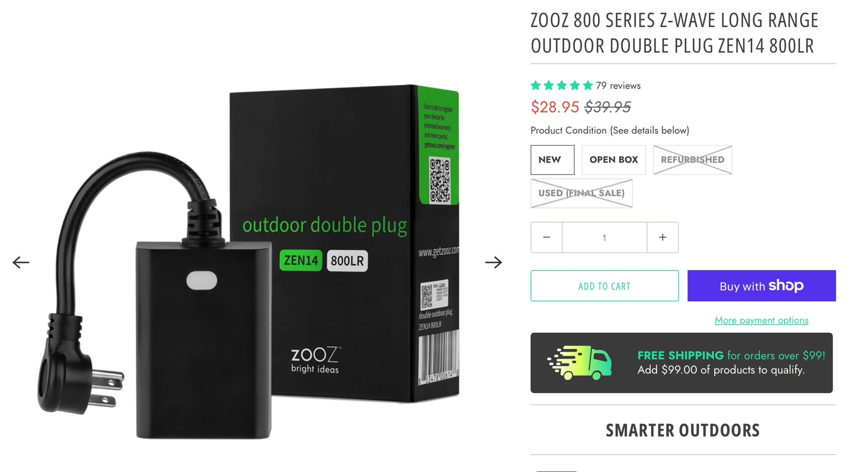
Task: Select the USED (FINAL SALE) condition
Action: pyautogui.click(x=581, y=193)
